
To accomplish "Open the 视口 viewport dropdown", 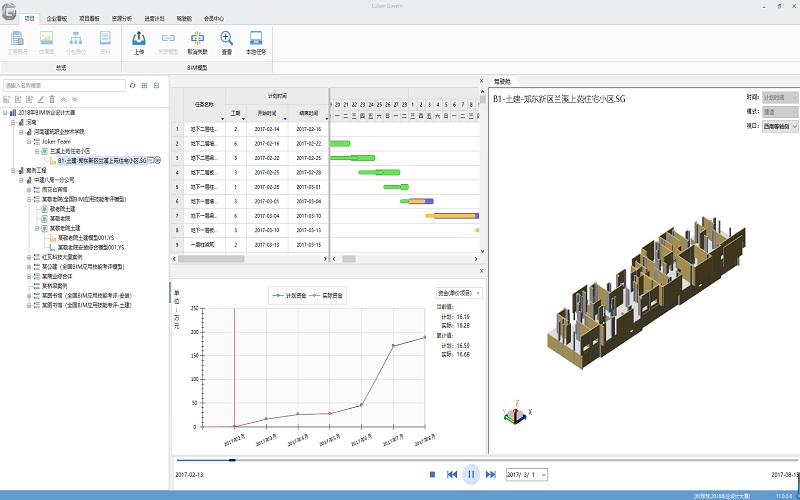I will (780, 127).
